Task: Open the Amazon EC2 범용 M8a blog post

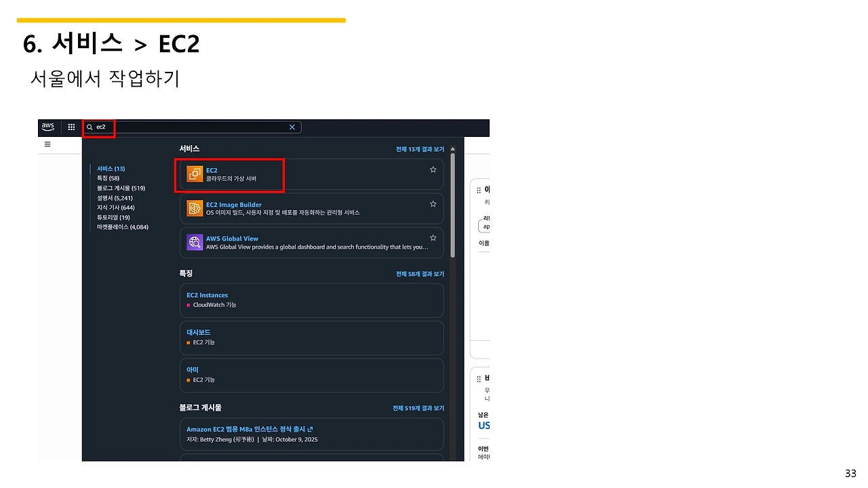Action: [246, 429]
